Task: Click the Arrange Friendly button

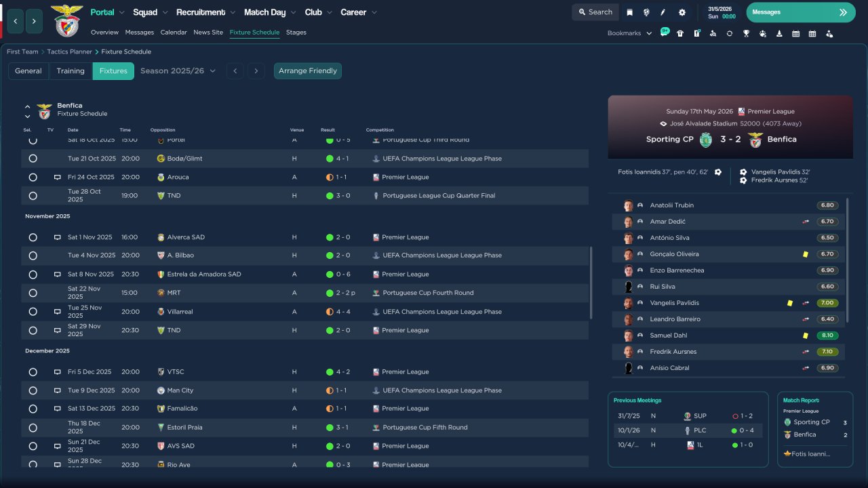Action: click(308, 71)
